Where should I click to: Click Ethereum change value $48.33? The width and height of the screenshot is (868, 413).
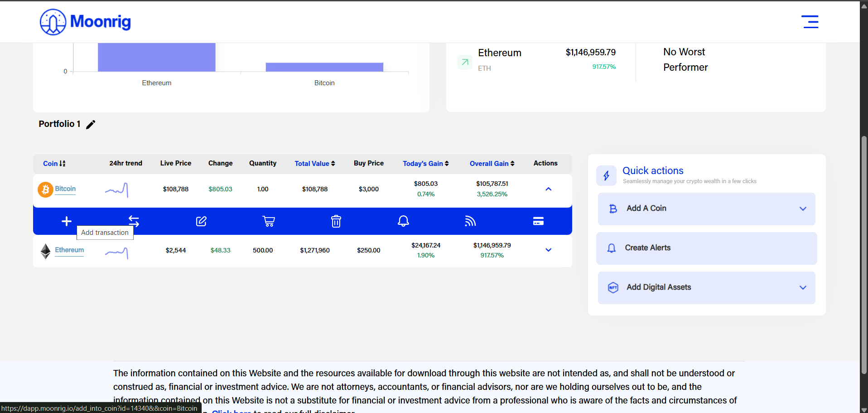tap(220, 250)
